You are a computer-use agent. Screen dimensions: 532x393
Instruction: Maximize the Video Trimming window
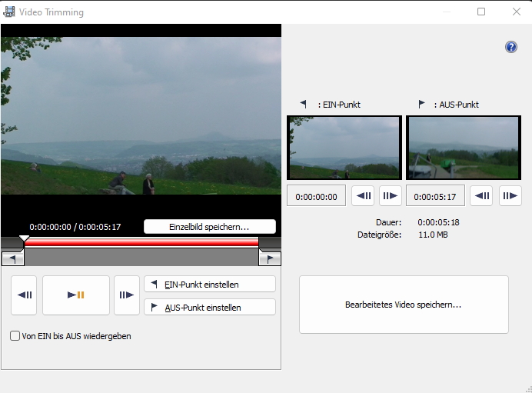pyautogui.click(x=480, y=12)
